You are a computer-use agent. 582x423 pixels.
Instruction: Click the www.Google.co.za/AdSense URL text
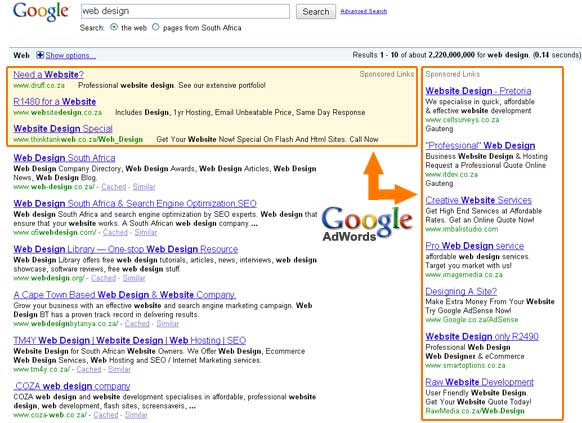tap(472, 319)
